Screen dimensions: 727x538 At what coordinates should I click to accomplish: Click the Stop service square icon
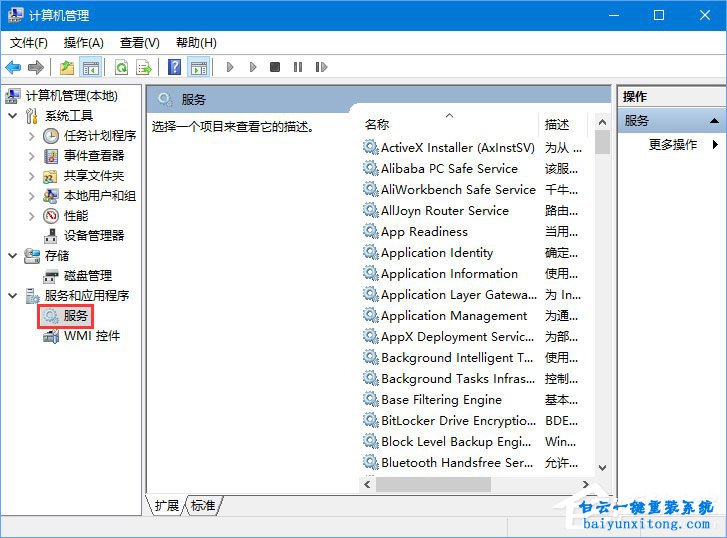coord(275,67)
